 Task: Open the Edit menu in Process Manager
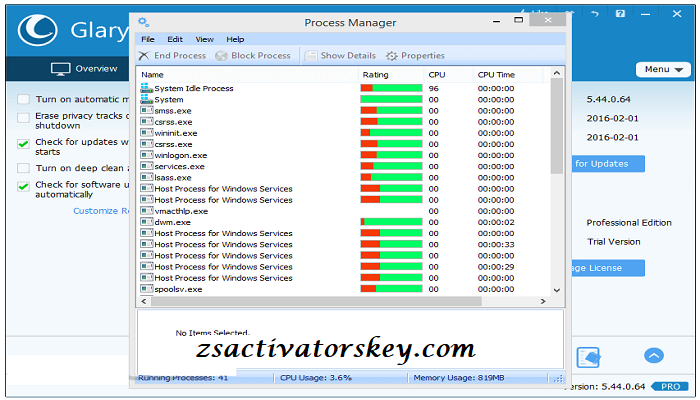(x=175, y=39)
